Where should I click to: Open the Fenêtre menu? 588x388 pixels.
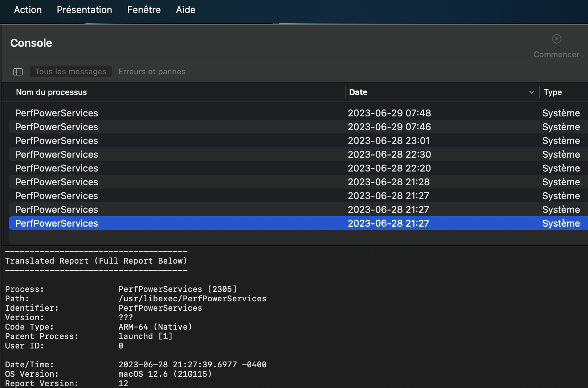pyautogui.click(x=144, y=10)
